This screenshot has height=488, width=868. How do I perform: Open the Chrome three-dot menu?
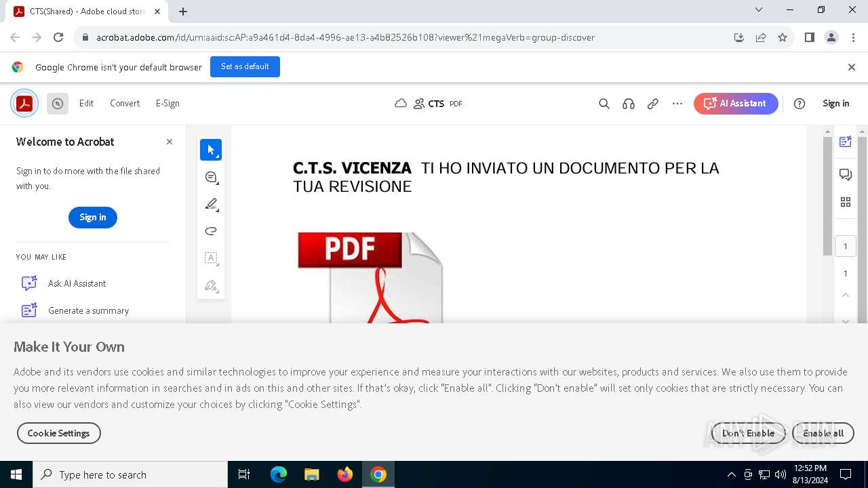tap(853, 37)
